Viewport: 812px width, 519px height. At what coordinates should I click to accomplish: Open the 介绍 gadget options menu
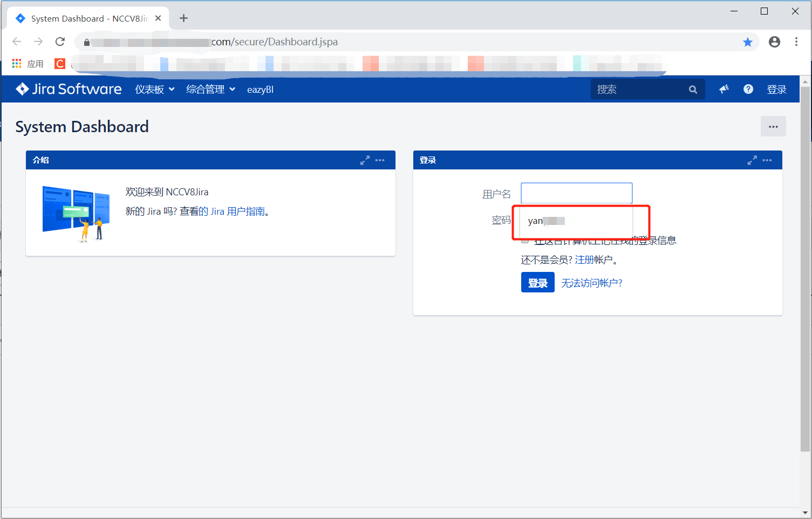380,160
